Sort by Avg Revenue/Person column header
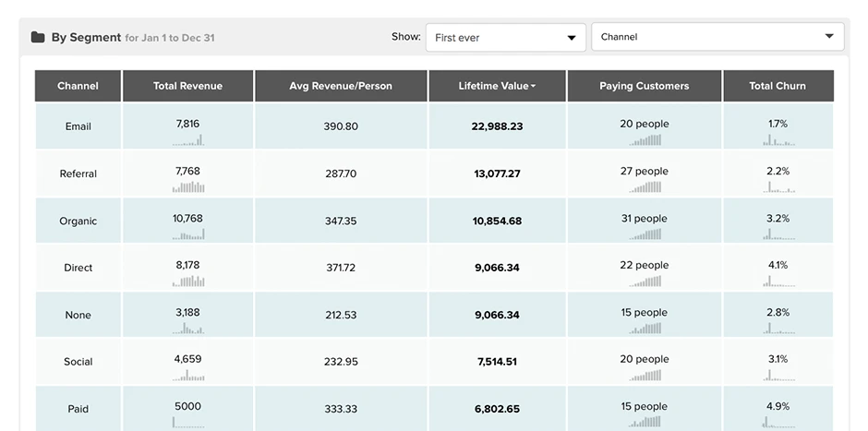The image size is (868, 431). (341, 86)
